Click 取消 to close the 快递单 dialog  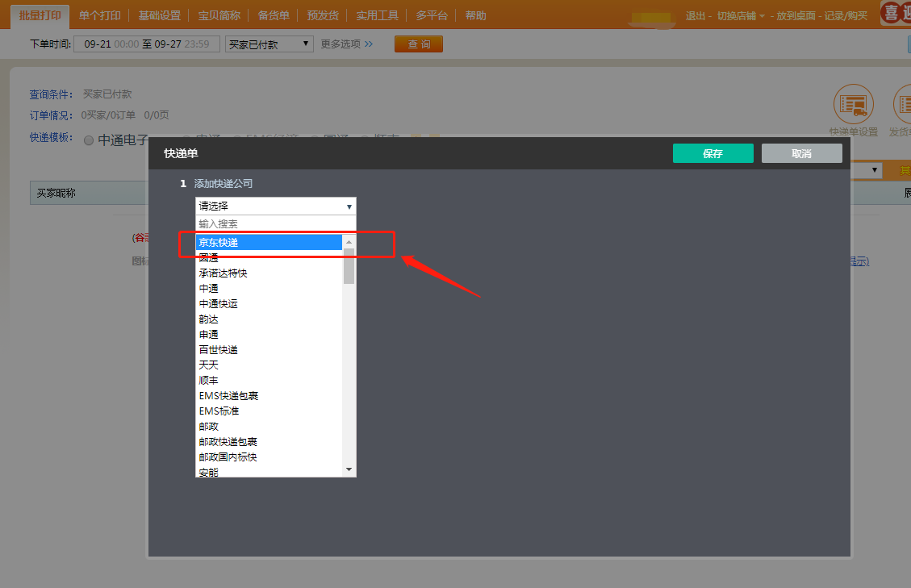click(x=802, y=153)
